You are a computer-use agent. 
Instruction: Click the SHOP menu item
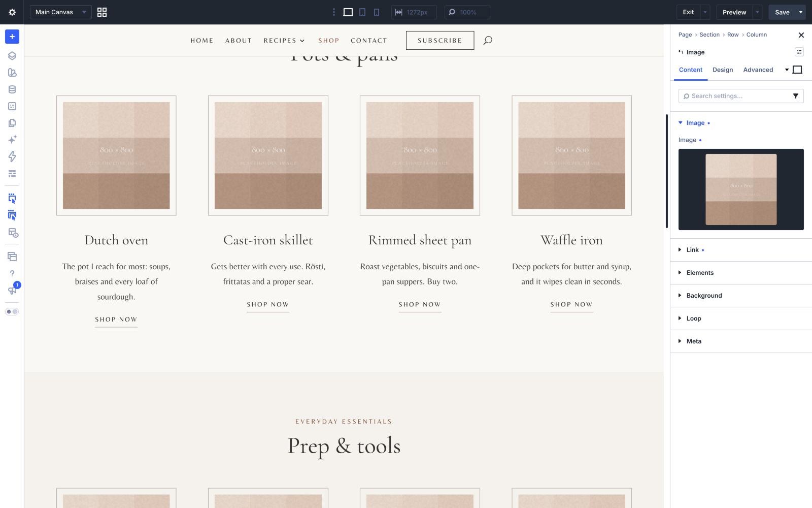click(x=329, y=41)
